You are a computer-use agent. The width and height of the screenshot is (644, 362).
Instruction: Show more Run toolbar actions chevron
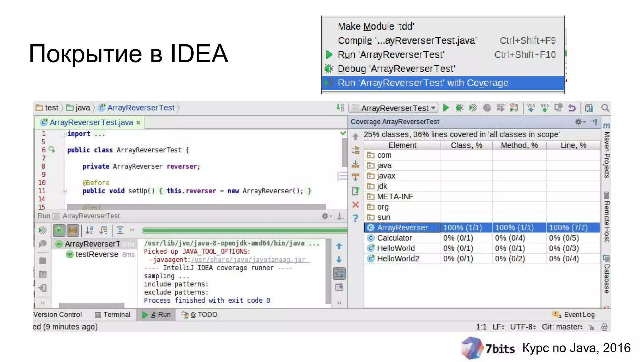pyautogui.click(x=132, y=230)
